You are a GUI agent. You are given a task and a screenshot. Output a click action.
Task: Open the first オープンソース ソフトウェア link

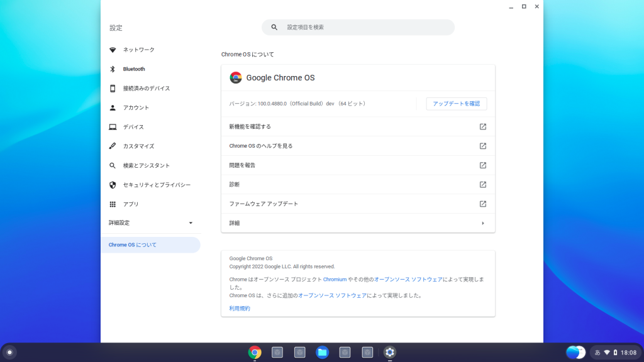(408, 280)
